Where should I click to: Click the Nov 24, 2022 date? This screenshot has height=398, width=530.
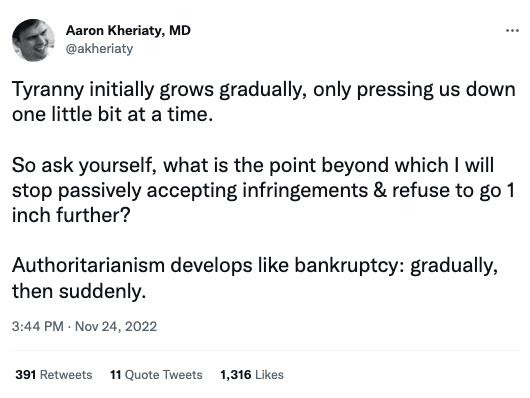[x=116, y=326]
